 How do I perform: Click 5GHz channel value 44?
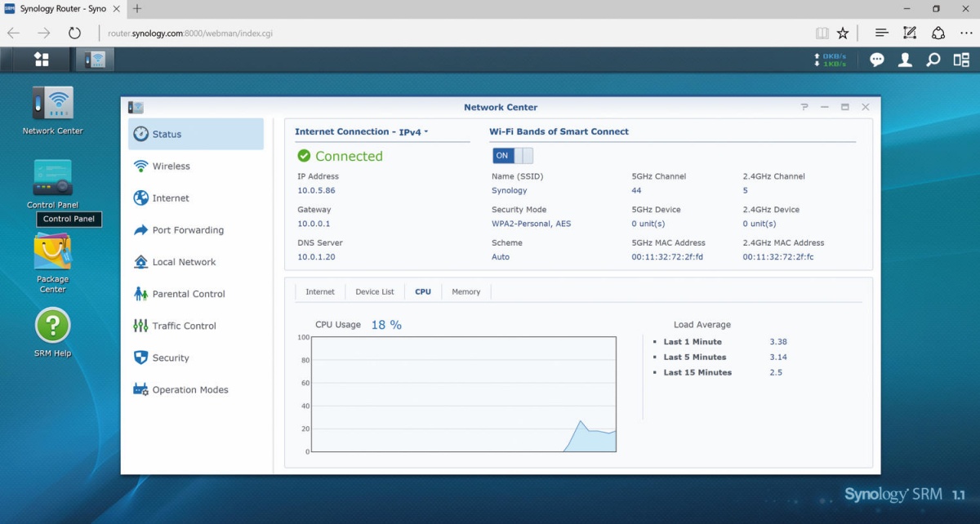tap(636, 190)
